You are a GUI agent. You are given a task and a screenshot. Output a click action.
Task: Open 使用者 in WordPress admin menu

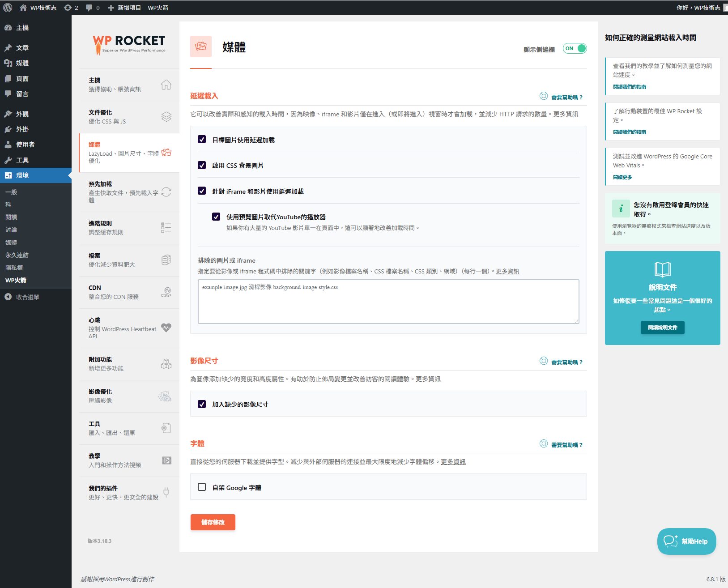36,145
